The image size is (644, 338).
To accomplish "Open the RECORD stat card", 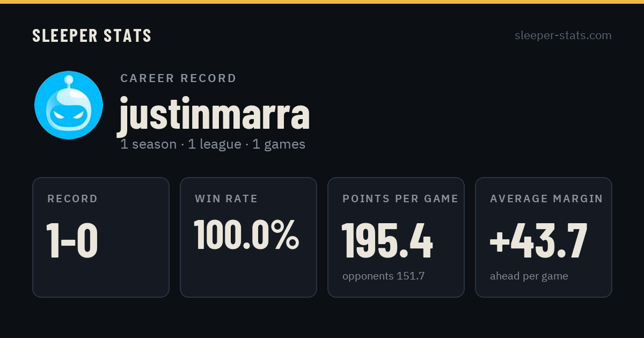I will 101,237.
